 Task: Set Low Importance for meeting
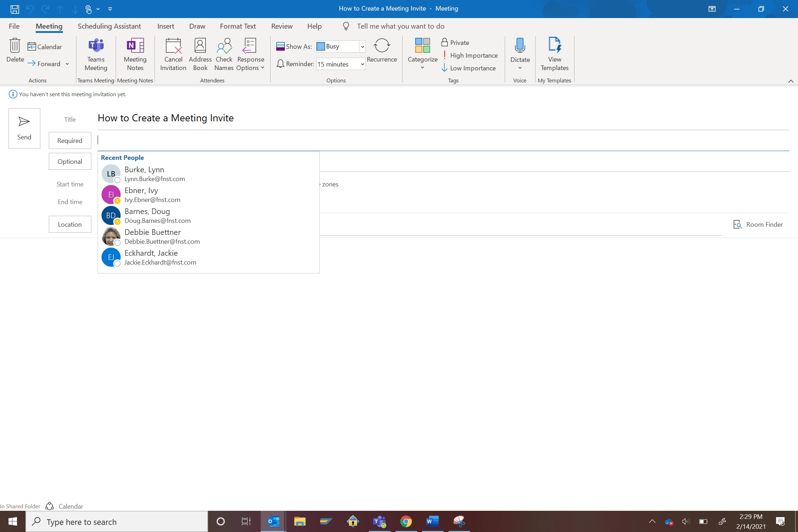pyautogui.click(x=468, y=68)
